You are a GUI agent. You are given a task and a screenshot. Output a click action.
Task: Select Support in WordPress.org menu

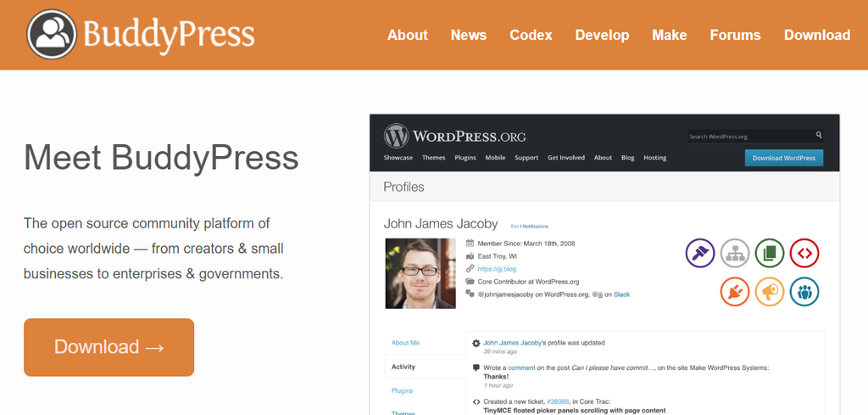tap(526, 158)
